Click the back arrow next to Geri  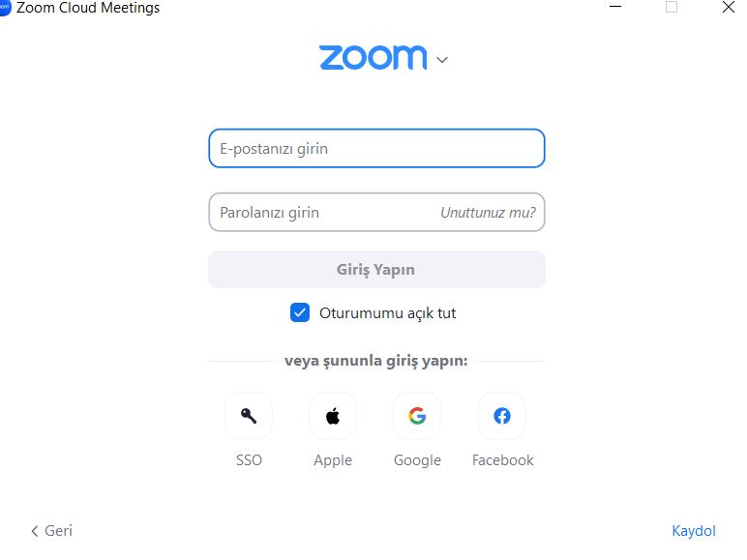[x=34, y=531]
